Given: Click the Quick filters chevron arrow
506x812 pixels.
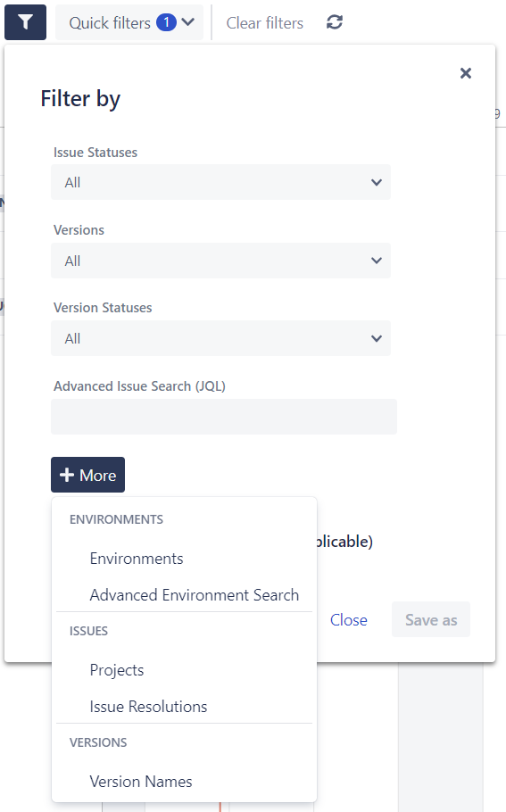Looking at the screenshot, I should [188, 22].
